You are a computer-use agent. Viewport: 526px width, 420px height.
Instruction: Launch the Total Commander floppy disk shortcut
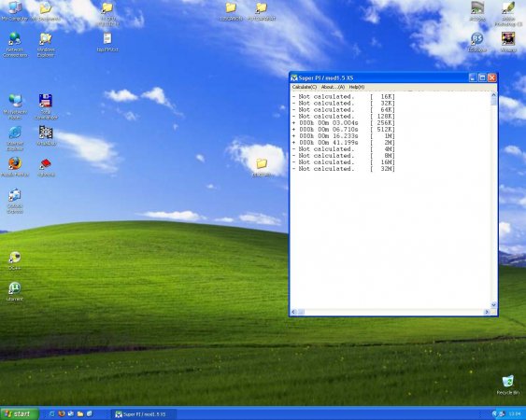click(46, 107)
